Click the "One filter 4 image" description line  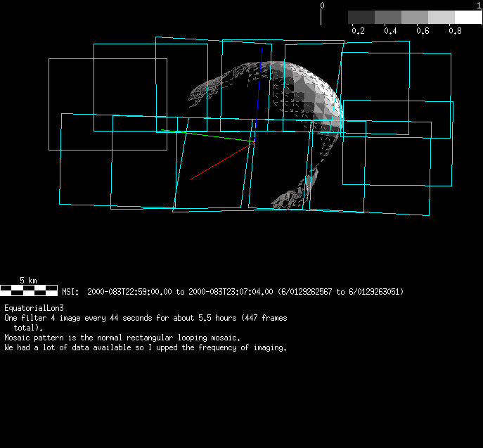tap(146, 318)
